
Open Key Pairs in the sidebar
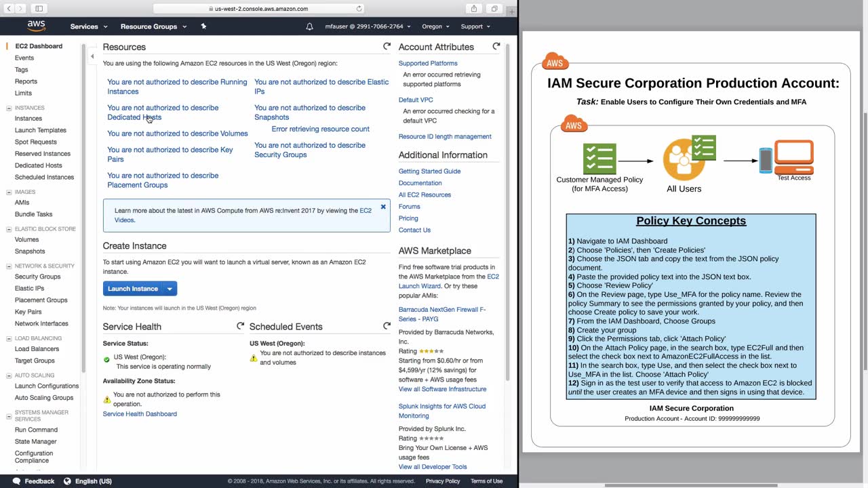click(x=28, y=312)
